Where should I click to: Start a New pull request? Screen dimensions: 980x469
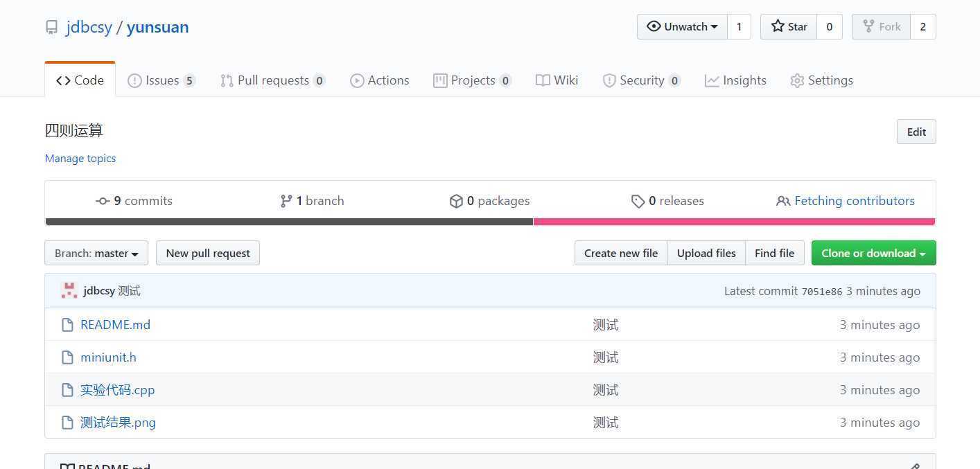pyautogui.click(x=208, y=253)
